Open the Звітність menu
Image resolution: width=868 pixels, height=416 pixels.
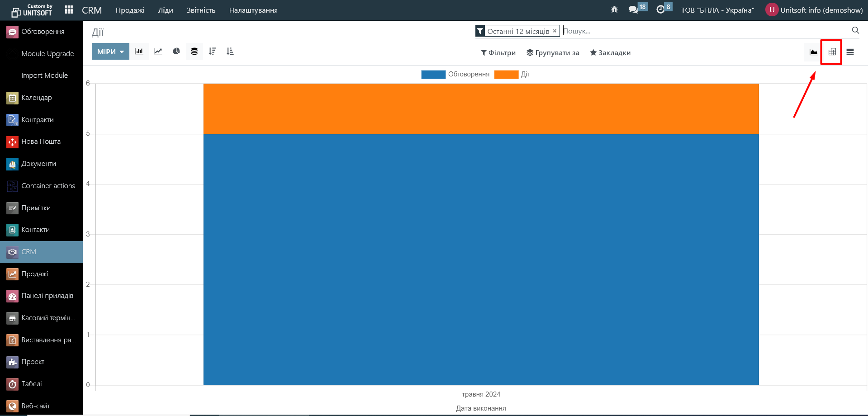pos(201,10)
